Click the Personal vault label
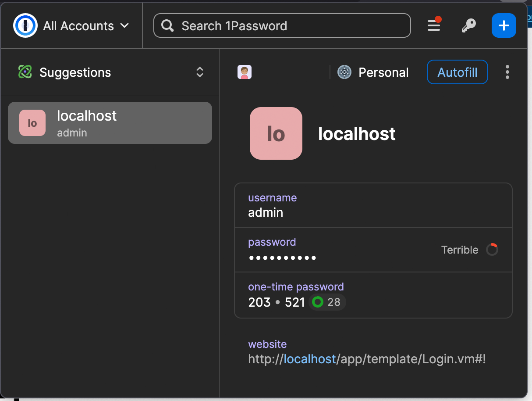Screen dimensions: 532x401 coord(383,72)
